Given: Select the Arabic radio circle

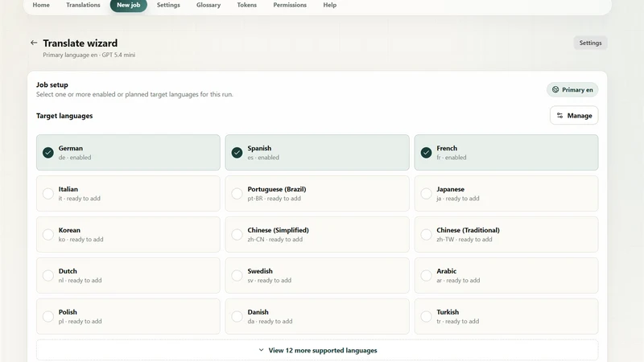Looking at the screenshot, I should 427,276.
